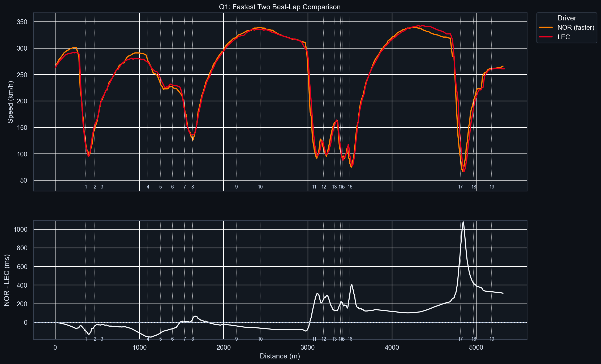Select the "Driver" legend title
Viewport: 601px width, 364px height.
click(x=567, y=18)
